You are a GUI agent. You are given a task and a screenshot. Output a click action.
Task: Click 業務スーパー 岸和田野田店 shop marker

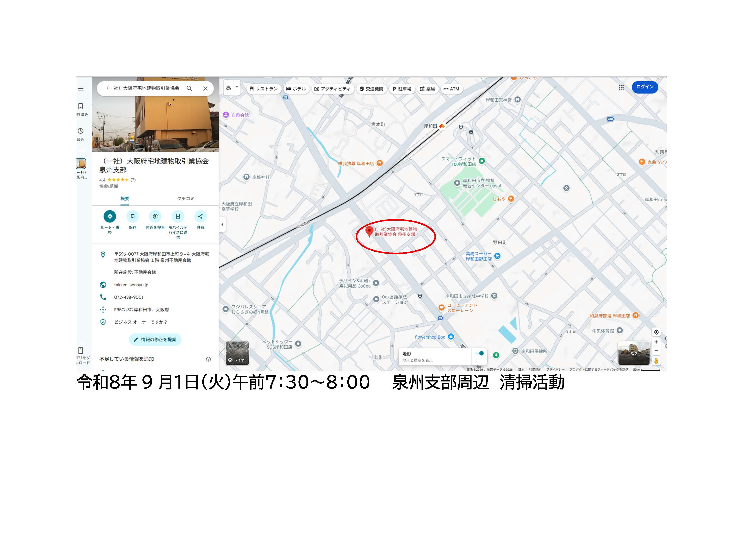click(498, 256)
